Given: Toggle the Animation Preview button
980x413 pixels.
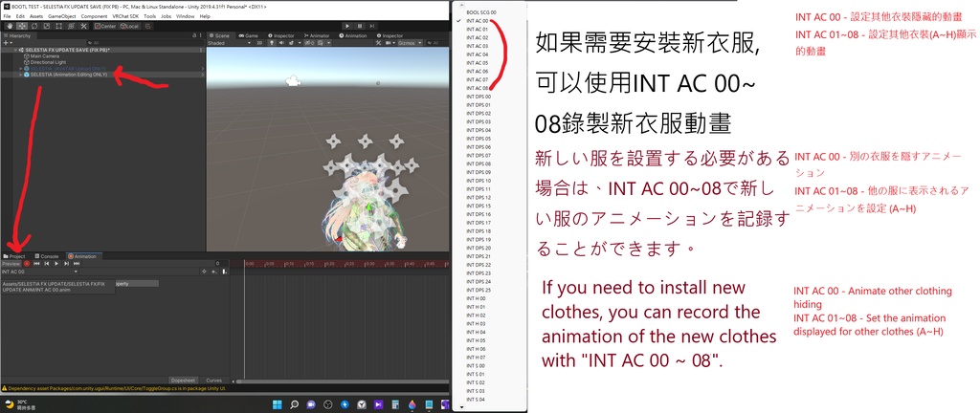Looking at the screenshot, I should (11, 264).
